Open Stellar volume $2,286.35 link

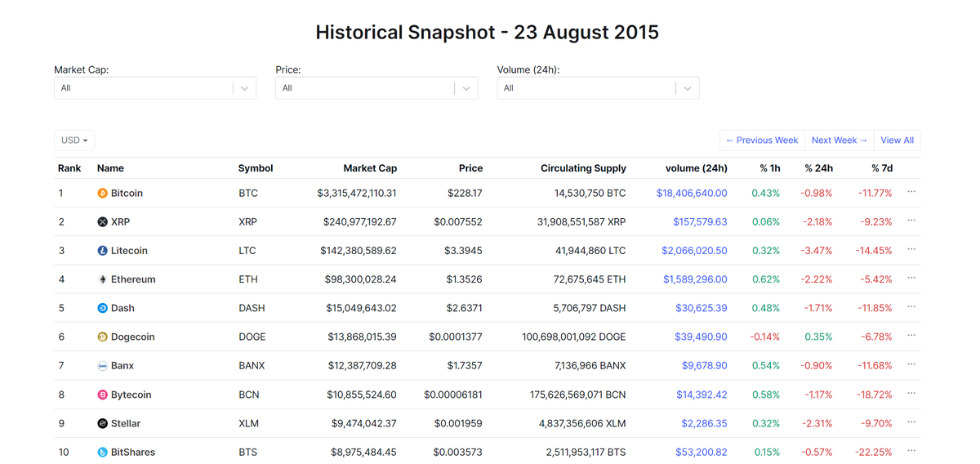point(705,424)
